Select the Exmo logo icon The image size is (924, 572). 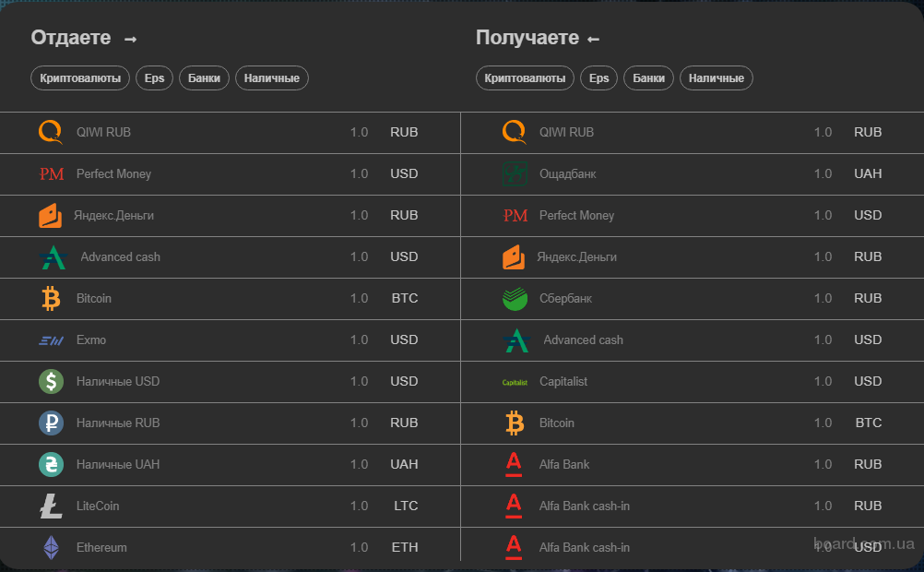pos(52,340)
